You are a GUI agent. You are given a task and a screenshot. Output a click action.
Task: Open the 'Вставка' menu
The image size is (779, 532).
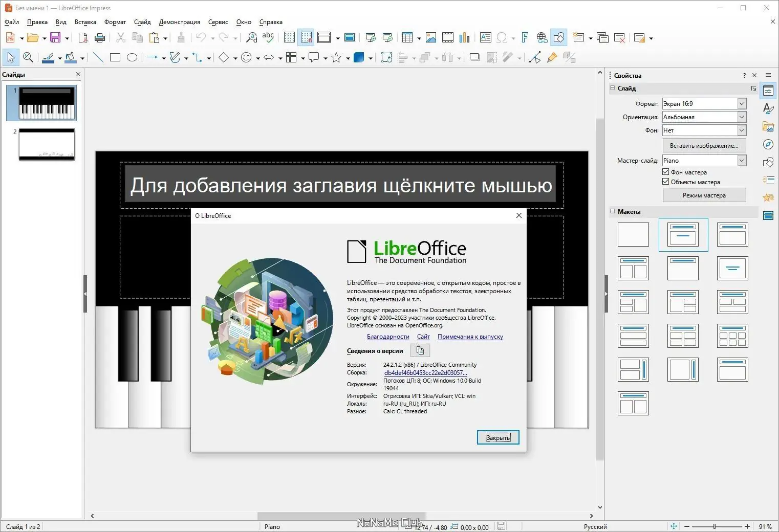click(85, 22)
